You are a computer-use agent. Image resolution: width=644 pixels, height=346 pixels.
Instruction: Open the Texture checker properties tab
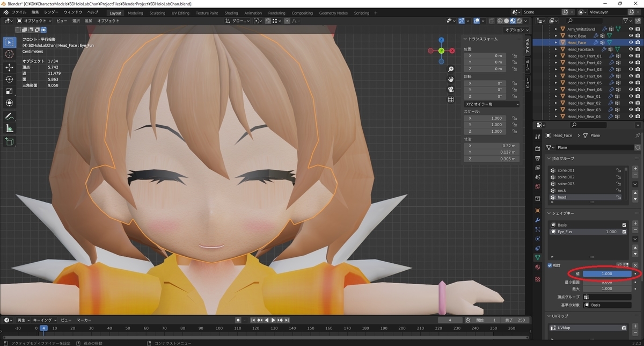pos(538,279)
